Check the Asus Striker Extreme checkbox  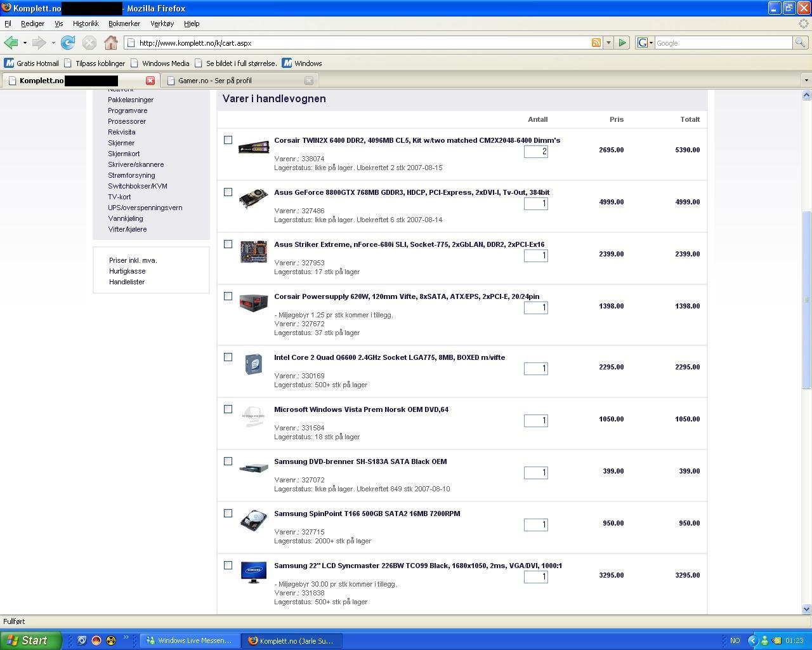point(228,244)
